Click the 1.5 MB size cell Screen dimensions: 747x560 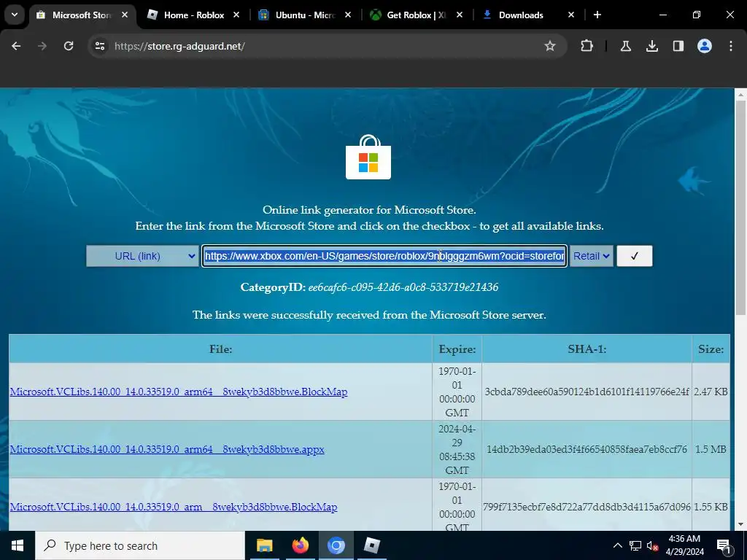[x=711, y=449]
